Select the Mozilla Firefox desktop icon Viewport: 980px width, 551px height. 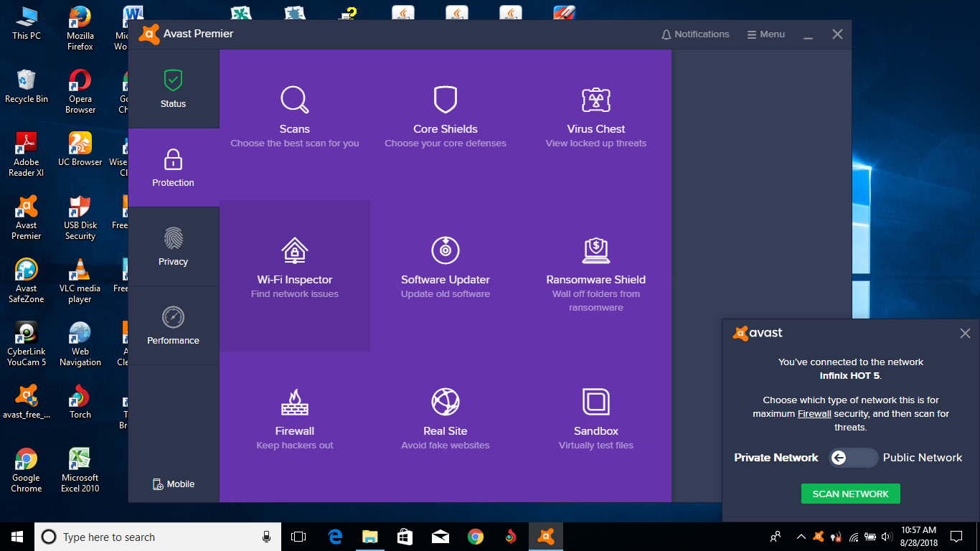pyautogui.click(x=80, y=29)
